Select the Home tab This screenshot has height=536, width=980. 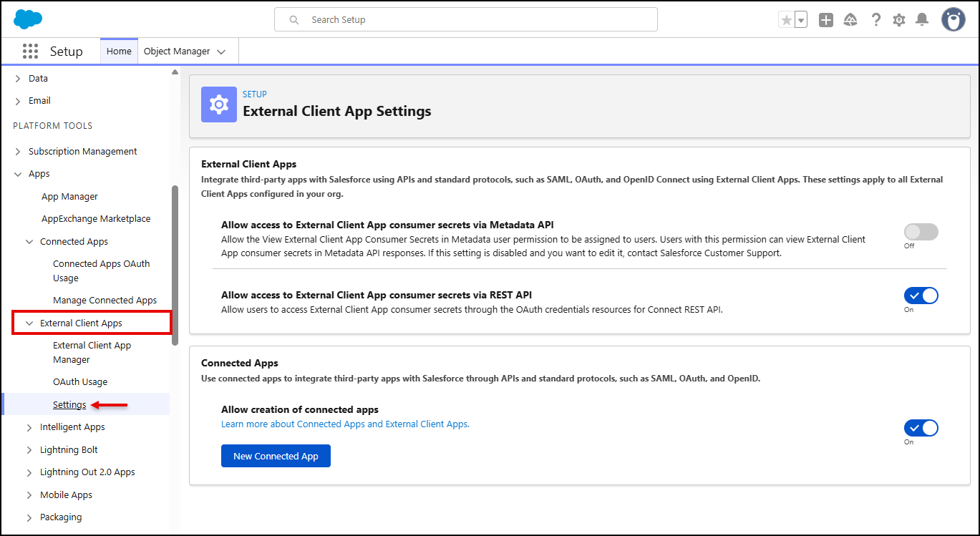(x=119, y=52)
